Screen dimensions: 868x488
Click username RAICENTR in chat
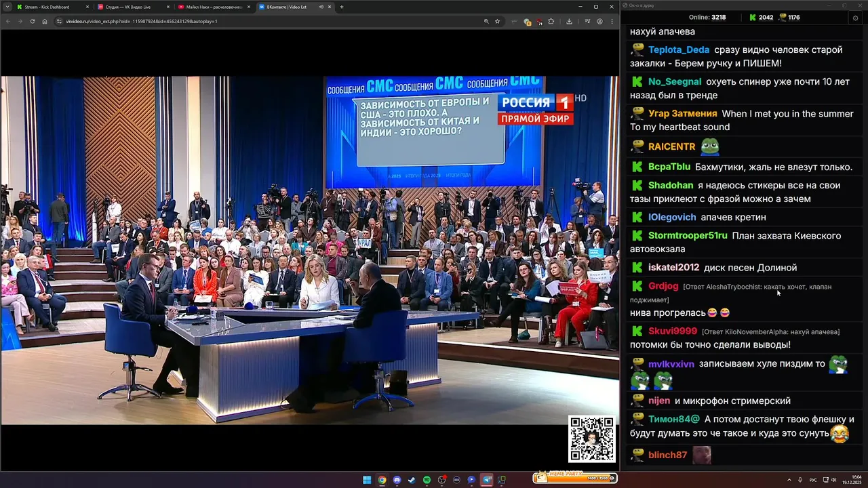[671, 146]
